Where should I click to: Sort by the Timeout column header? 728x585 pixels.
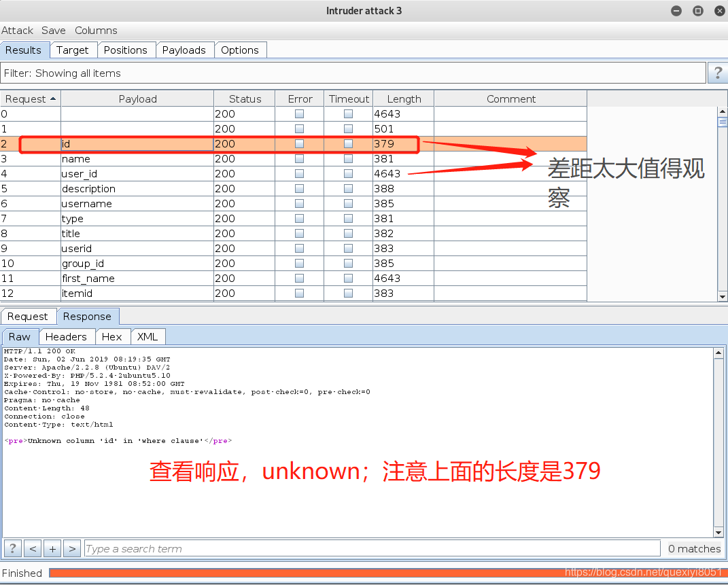[349, 99]
